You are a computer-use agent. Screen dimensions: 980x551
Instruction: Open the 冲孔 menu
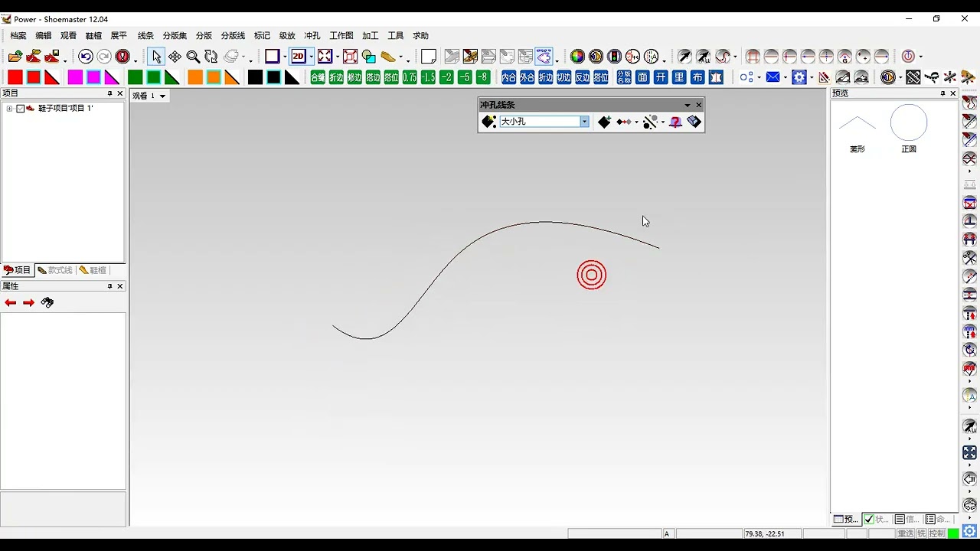point(312,36)
